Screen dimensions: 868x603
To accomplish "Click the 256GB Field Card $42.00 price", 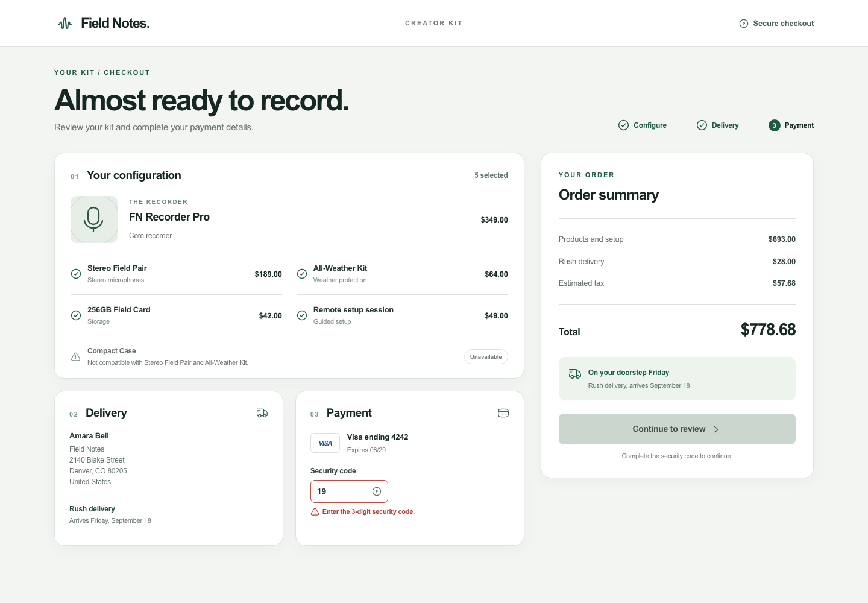I will [x=270, y=316].
